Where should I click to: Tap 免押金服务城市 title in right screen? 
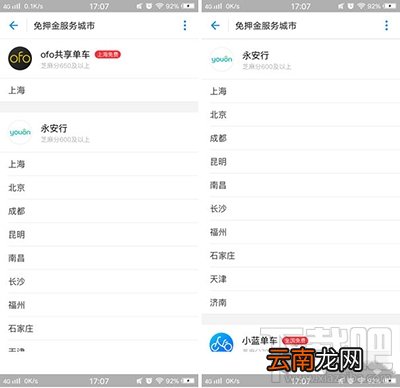coord(266,26)
